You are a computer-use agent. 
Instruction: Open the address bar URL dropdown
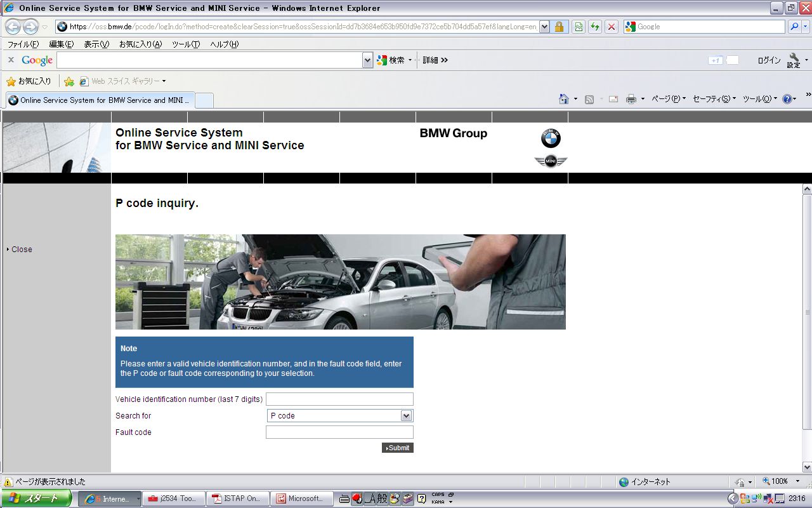(x=544, y=27)
